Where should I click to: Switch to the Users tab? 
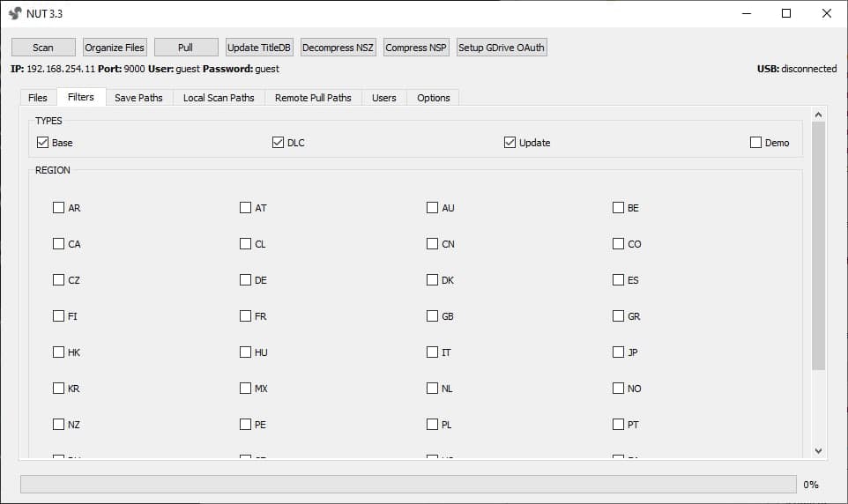click(384, 98)
